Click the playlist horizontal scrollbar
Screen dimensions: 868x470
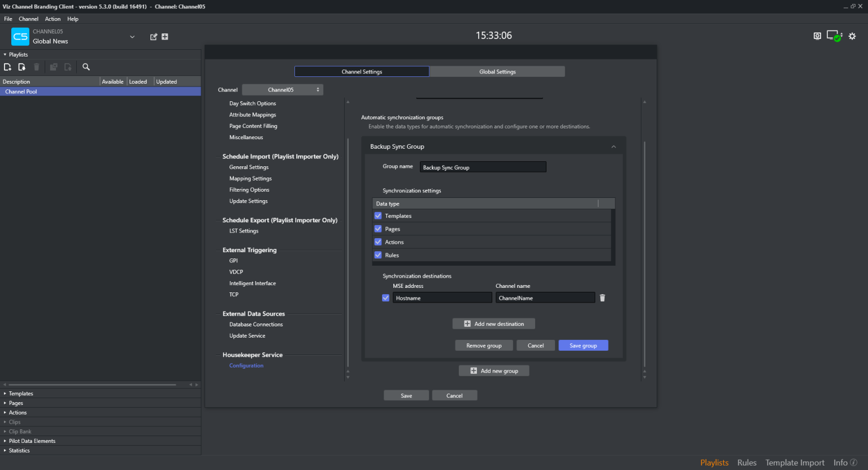[x=93, y=385]
